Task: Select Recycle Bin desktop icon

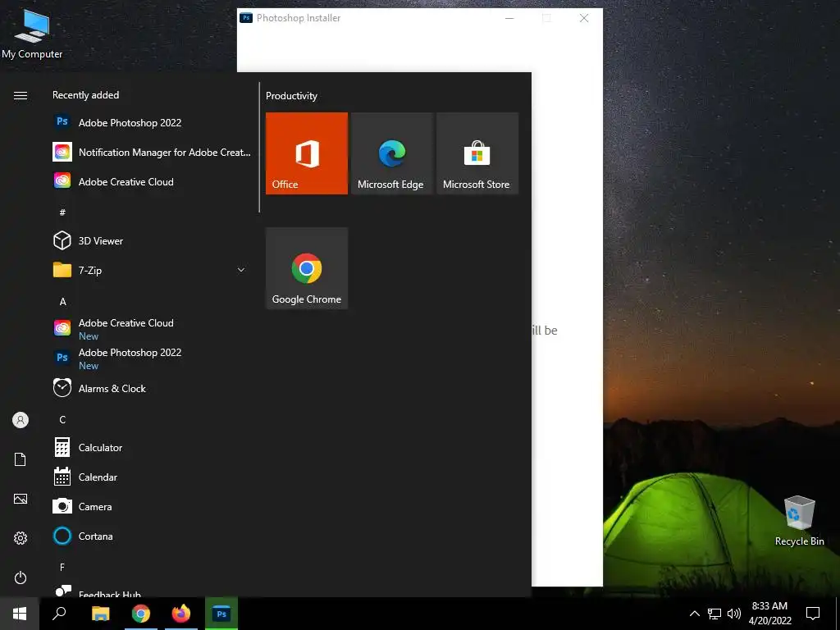Action: coord(799,521)
